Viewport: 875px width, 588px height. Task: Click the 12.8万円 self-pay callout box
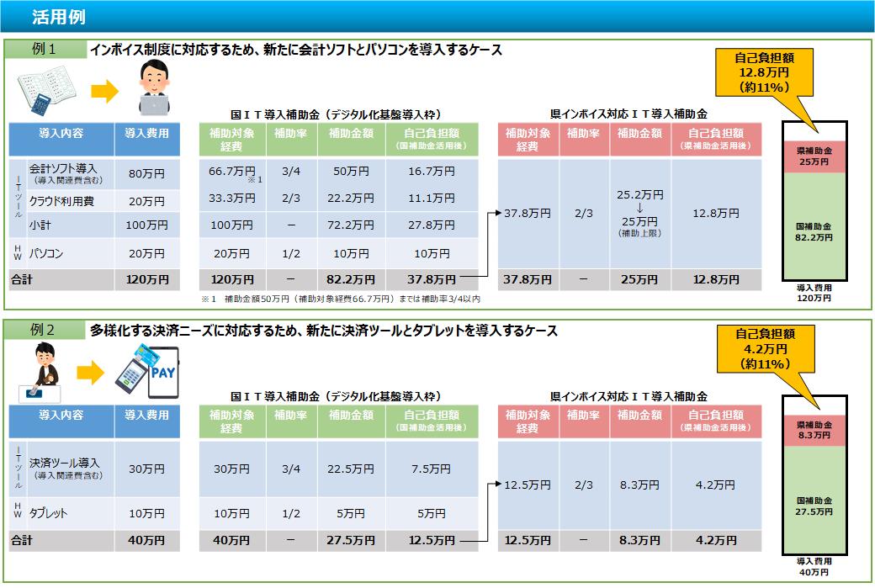click(762, 72)
